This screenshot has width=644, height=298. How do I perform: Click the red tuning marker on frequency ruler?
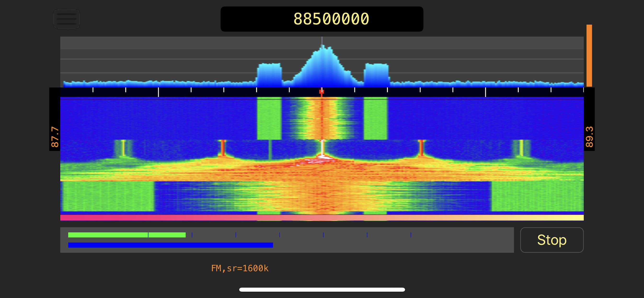tap(322, 92)
